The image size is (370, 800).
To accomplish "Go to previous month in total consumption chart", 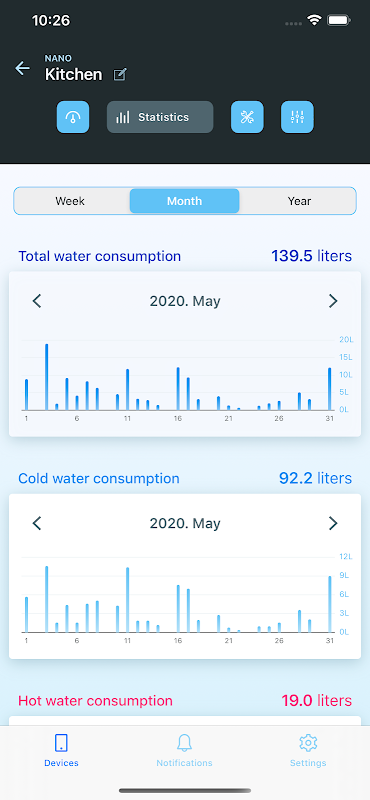I will [37, 301].
